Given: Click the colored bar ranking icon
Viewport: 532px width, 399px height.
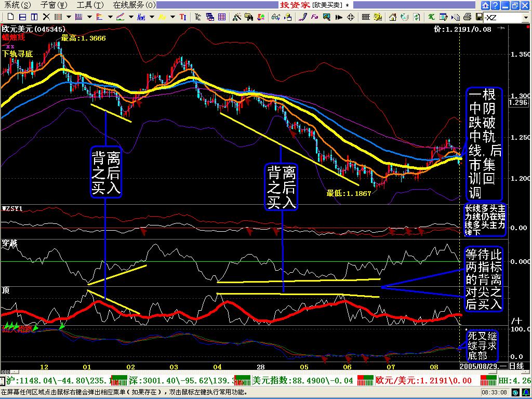Looking at the screenshot, I should click(x=100, y=17).
